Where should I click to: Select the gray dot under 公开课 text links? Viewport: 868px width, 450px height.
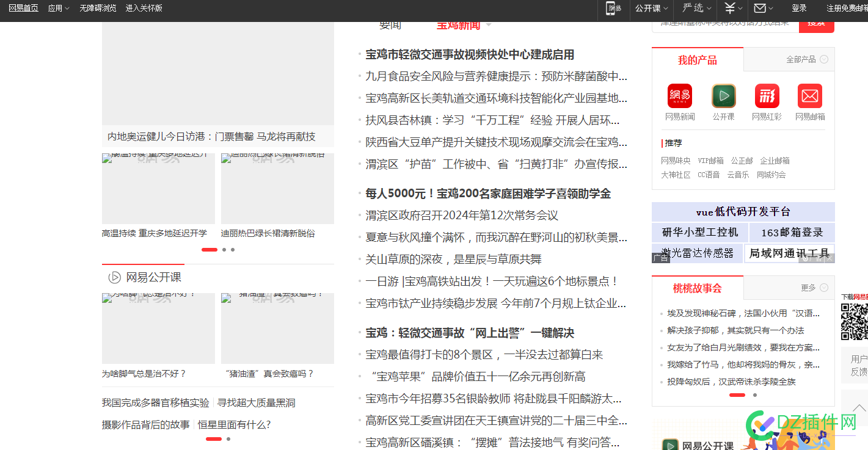[228, 439]
